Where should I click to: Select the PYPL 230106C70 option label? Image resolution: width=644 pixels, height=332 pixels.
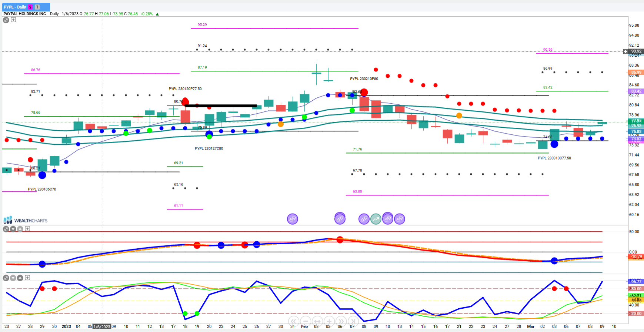pos(42,189)
